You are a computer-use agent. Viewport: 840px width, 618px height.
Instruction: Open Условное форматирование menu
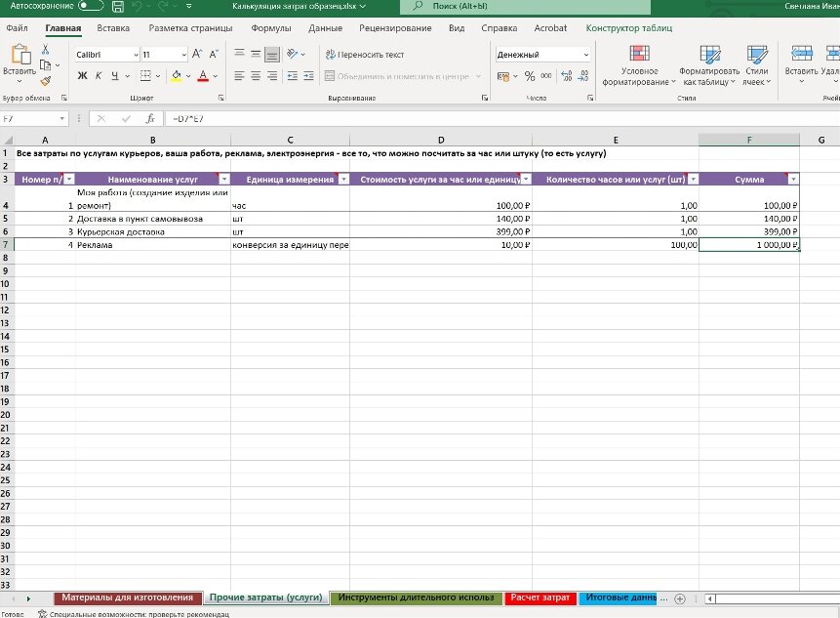[639, 65]
